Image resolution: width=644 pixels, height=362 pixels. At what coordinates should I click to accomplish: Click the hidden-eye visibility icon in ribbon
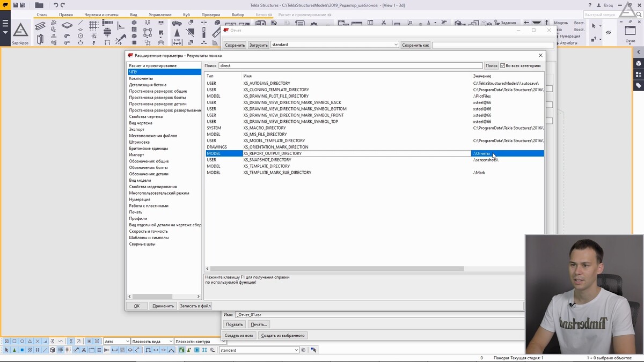609,33
